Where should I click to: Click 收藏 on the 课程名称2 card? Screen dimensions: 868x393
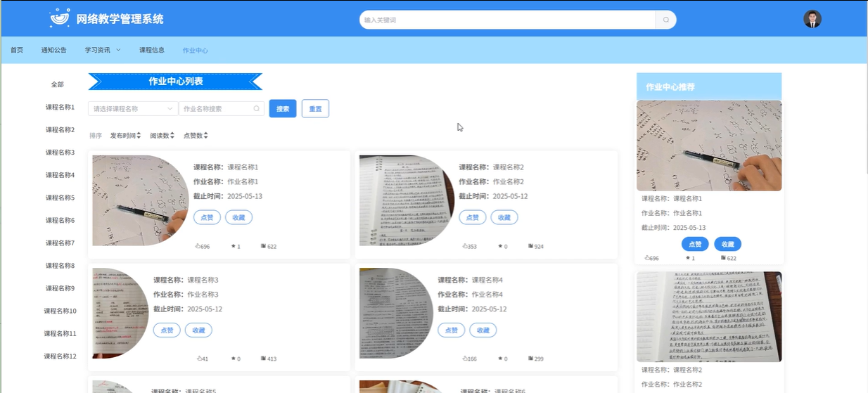click(504, 218)
